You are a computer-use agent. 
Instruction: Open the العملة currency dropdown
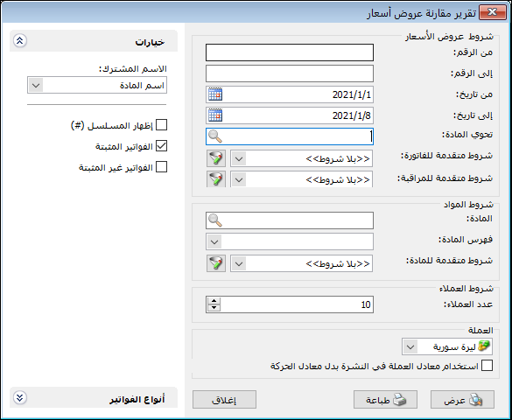(x=410, y=346)
